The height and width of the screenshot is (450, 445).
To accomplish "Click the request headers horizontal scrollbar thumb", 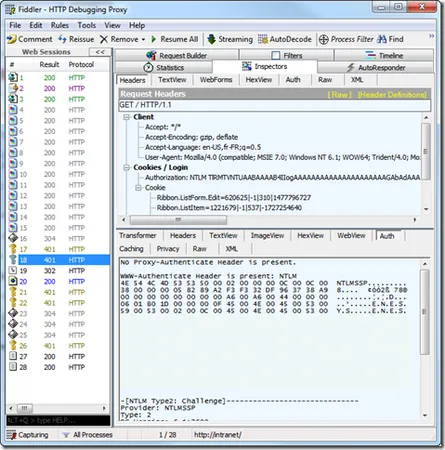I will tap(178, 220).
